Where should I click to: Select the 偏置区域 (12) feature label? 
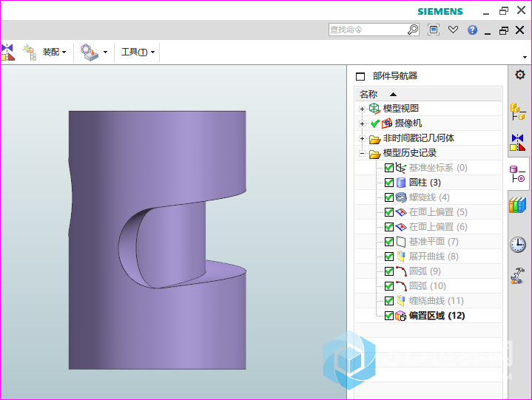tap(437, 316)
